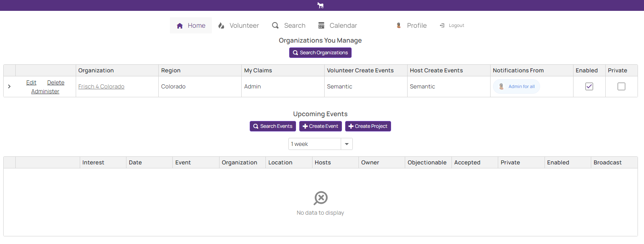The width and height of the screenshot is (644, 244).
Task: Click the avatar in Admin for all chip
Action: [x=501, y=86]
